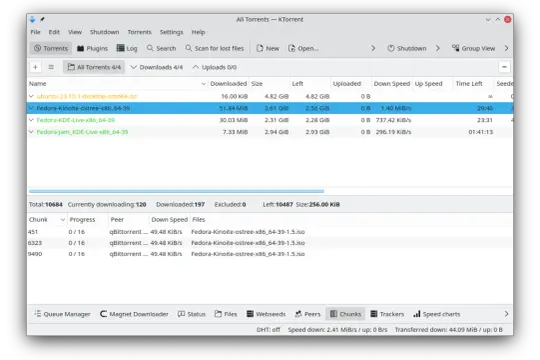Sort chunks by the Chunk column header
This screenshot has height=360, width=540.
(x=47, y=219)
